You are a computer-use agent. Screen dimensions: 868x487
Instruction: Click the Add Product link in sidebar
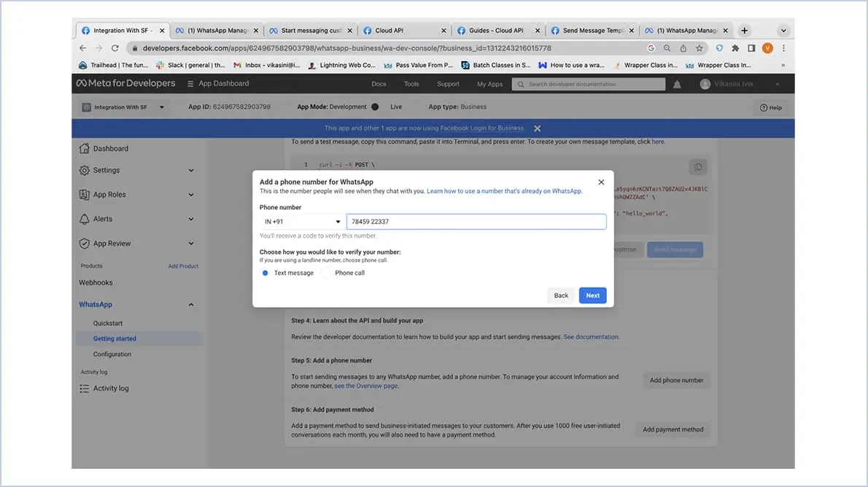coord(183,266)
